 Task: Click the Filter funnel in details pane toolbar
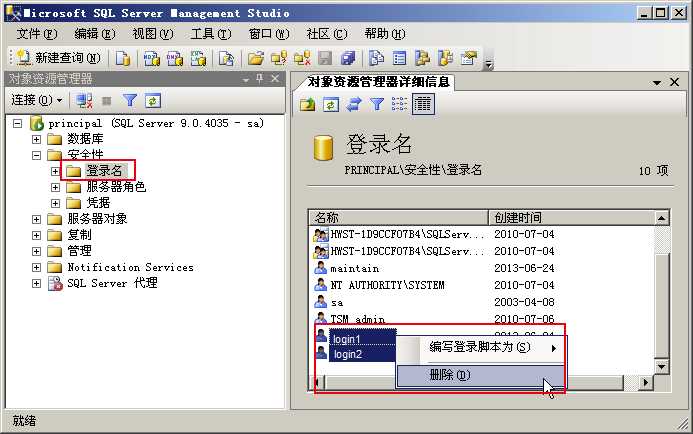coord(377,104)
